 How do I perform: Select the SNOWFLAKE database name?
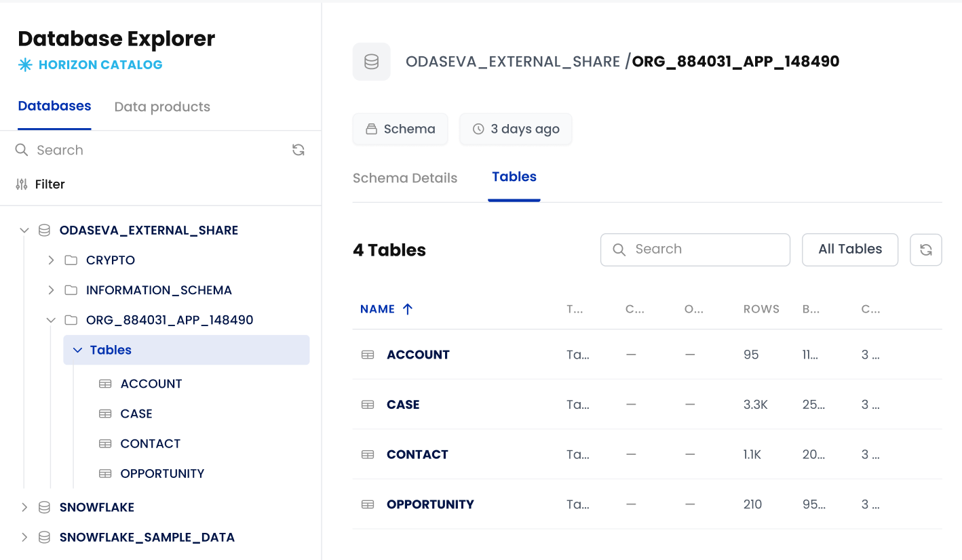click(97, 507)
